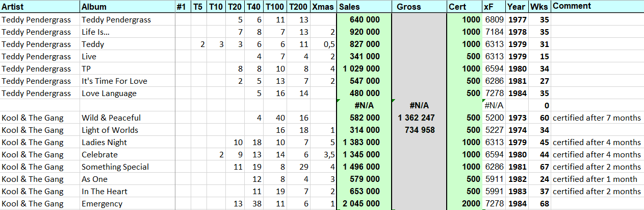Screen dimensions: 644x210
Task: Select the Emergency sales cell 2 045 000
Action: click(x=364, y=204)
